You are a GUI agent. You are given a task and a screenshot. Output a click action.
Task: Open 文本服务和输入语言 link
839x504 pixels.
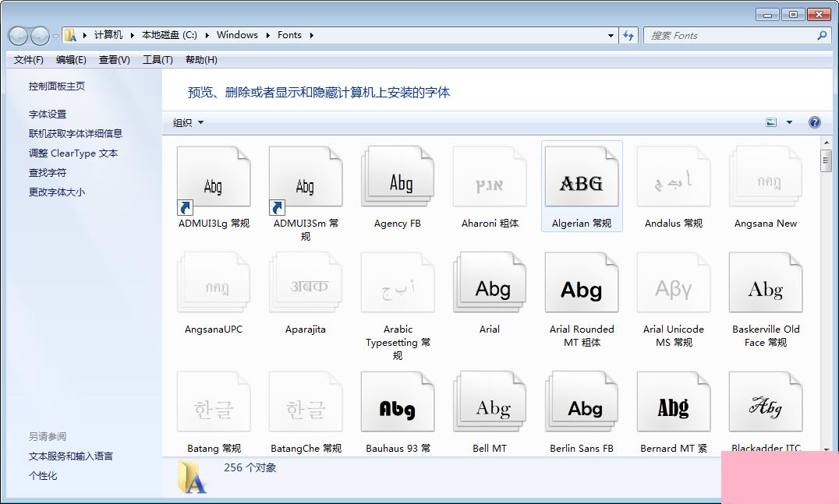tap(71, 456)
